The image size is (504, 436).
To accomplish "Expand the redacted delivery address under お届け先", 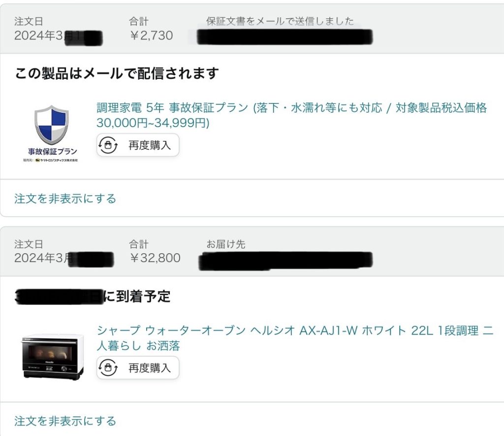I will [x=285, y=261].
